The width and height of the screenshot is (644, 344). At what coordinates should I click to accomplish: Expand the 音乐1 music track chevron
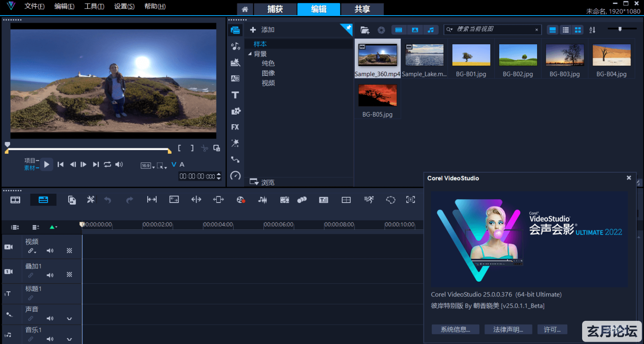[x=69, y=339]
